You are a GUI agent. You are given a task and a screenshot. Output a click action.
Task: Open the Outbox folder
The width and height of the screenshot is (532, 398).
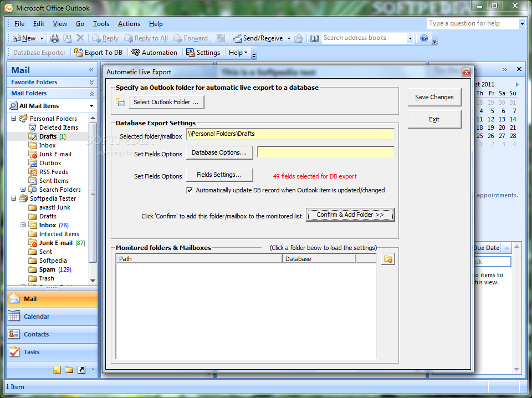tap(50, 163)
